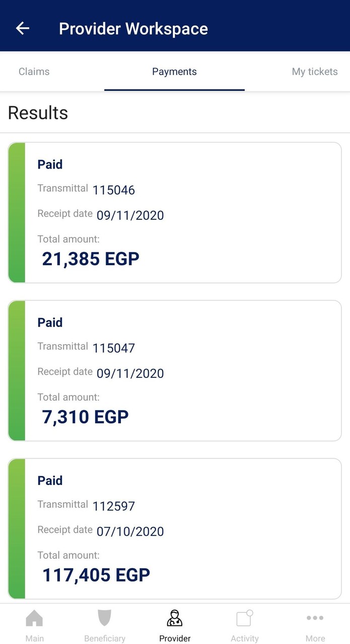Image resolution: width=350 pixels, height=644 pixels.
Task: Tap the Provider Workspace title
Action: pos(133,28)
